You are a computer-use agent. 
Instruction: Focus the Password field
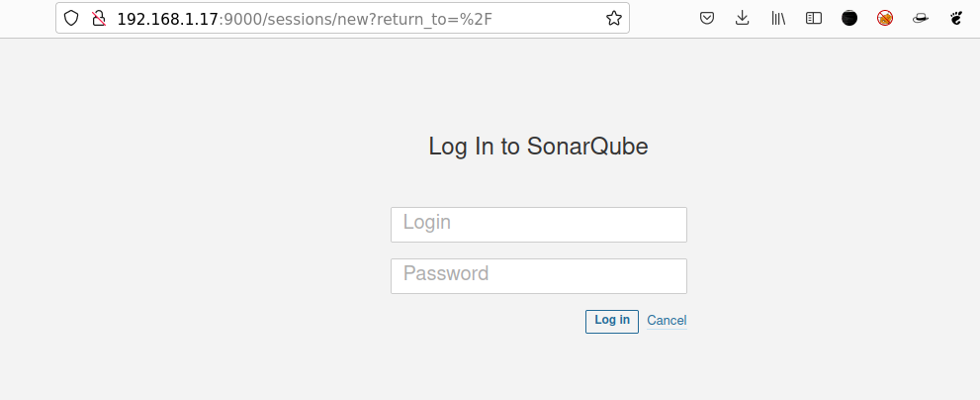[x=539, y=276]
